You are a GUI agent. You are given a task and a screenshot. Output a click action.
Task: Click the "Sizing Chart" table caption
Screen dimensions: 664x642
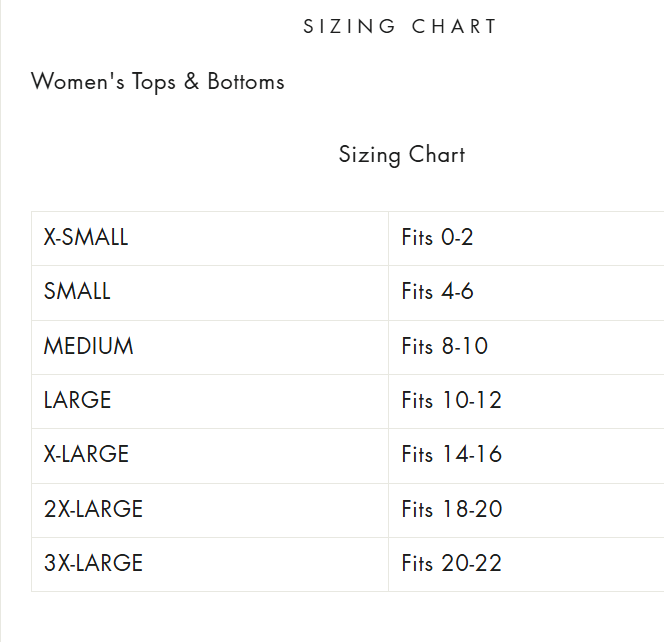(x=401, y=155)
